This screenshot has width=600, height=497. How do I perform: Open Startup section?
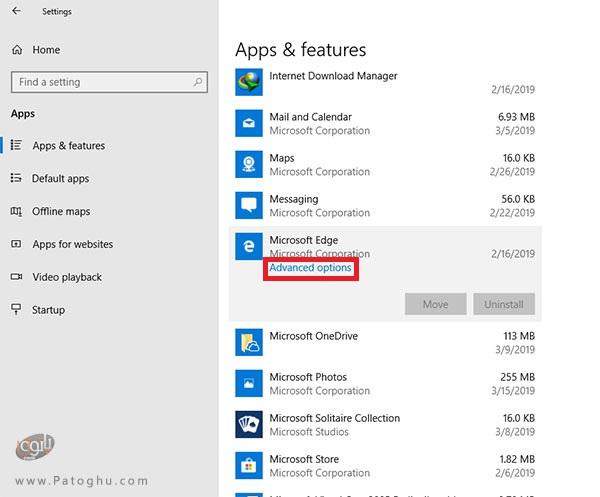[48, 310]
